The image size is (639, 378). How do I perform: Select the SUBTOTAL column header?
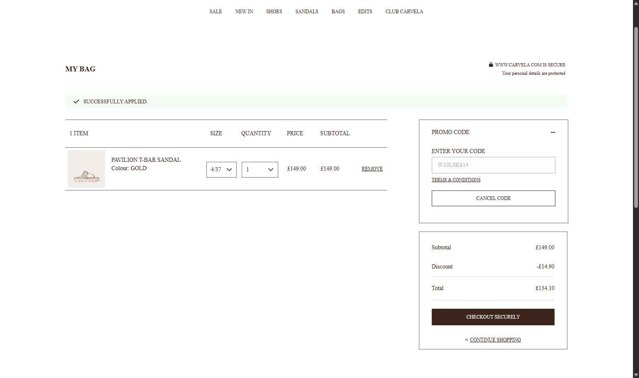click(x=335, y=133)
